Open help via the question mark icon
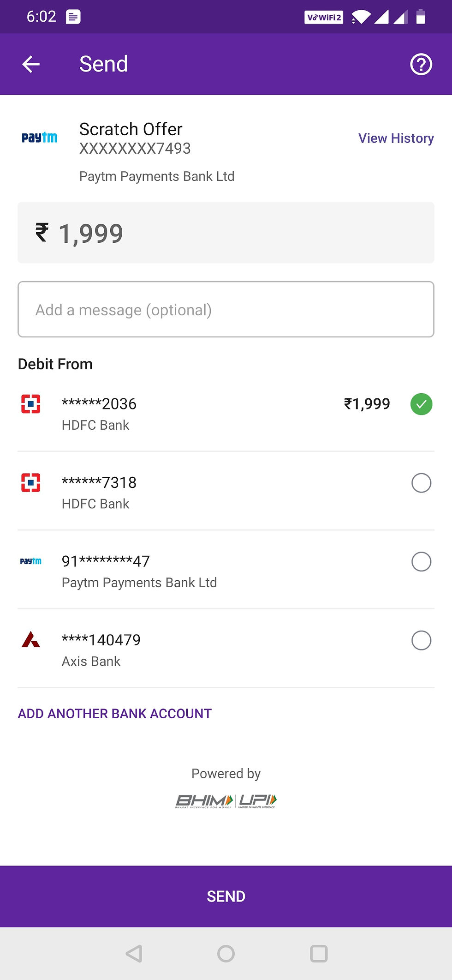This screenshot has height=980, width=452. pyautogui.click(x=421, y=64)
